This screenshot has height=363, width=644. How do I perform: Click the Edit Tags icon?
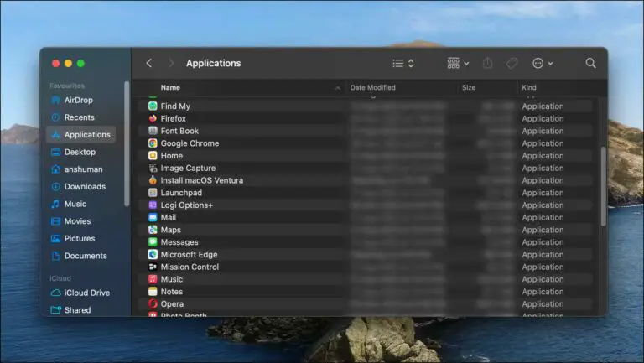[x=511, y=64]
